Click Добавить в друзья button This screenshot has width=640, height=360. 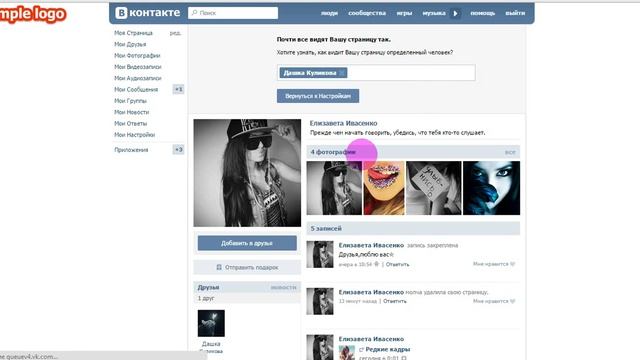click(x=247, y=243)
